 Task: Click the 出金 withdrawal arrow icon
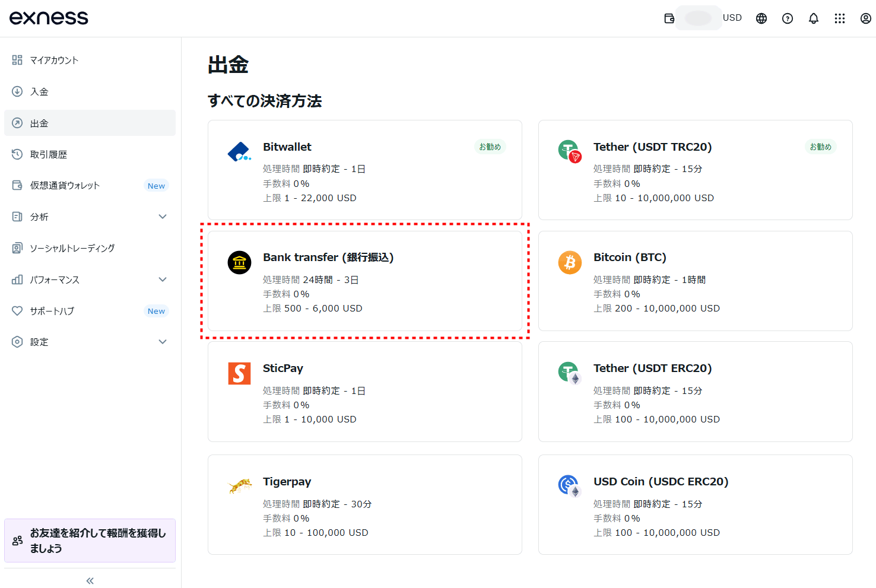pyautogui.click(x=17, y=123)
